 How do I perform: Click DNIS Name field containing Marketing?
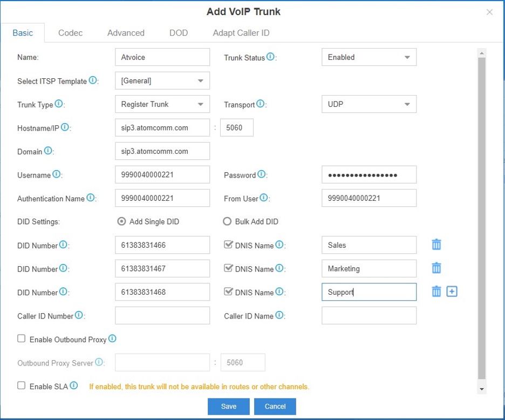[x=368, y=268]
